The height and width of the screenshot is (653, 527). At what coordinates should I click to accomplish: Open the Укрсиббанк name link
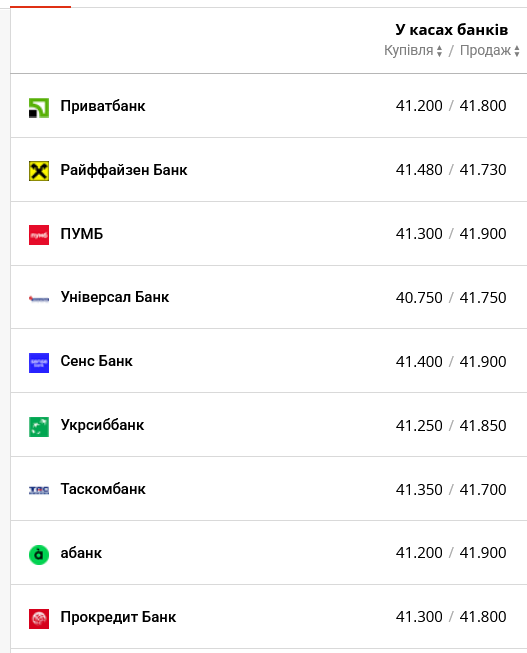pyautogui.click(x=102, y=425)
